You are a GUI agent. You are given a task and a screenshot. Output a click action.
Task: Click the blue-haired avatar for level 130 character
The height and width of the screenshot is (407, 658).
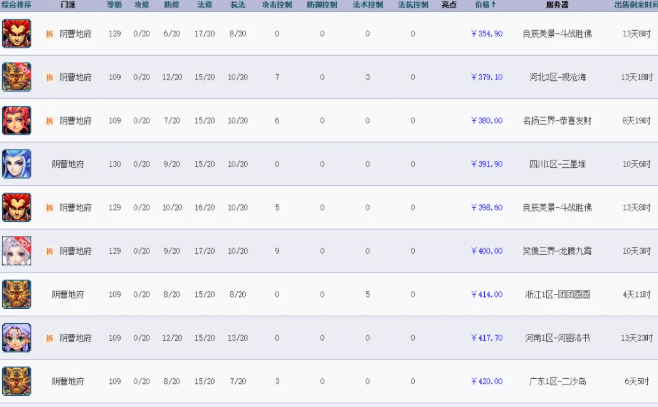[16, 163]
